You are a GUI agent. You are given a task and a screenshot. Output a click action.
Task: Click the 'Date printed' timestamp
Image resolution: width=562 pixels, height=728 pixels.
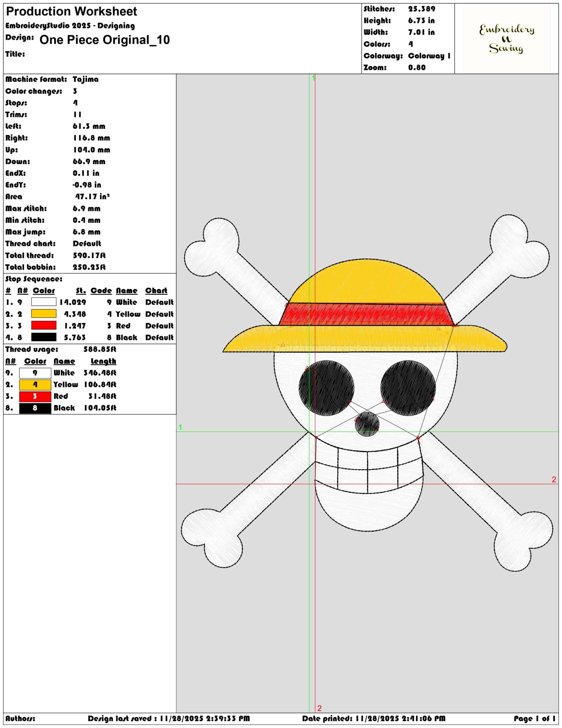[373, 718]
